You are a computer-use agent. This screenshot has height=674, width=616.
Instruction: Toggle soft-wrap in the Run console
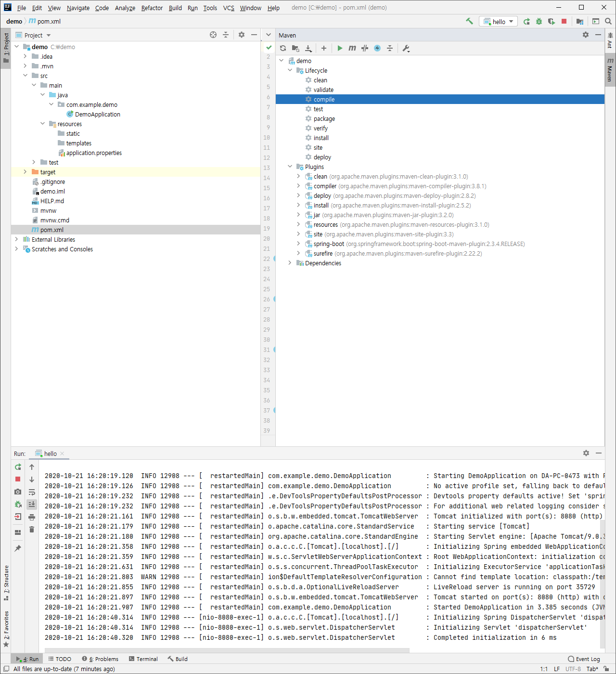(x=32, y=492)
